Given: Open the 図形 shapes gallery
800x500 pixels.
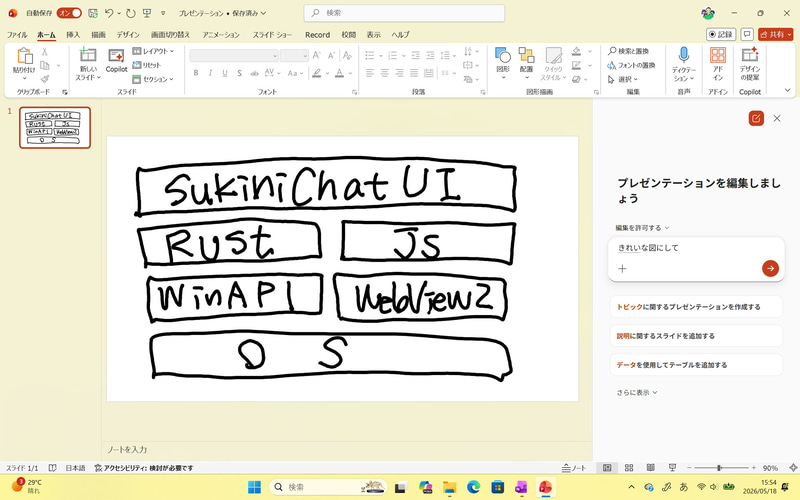Looking at the screenshot, I should point(503,63).
